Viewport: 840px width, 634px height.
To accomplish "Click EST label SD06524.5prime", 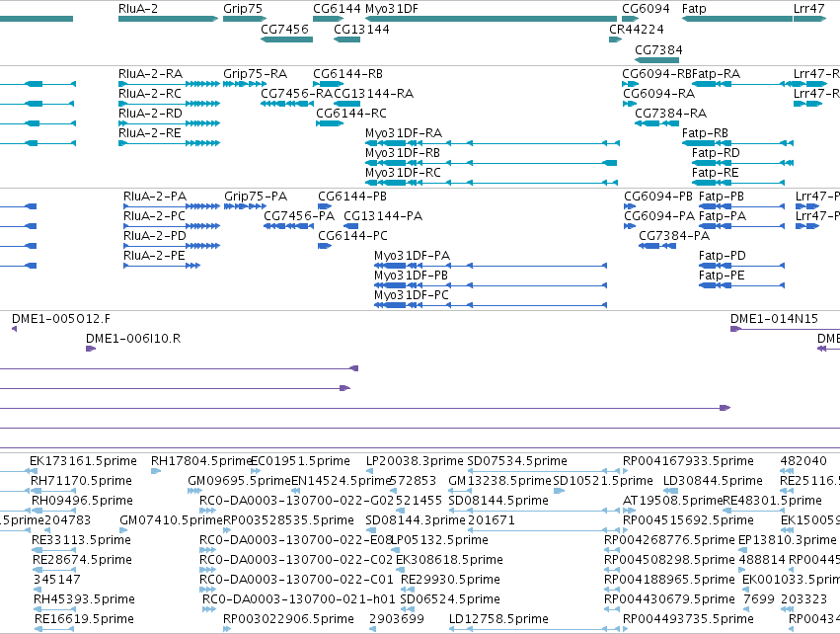I will [x=450, y=599].
